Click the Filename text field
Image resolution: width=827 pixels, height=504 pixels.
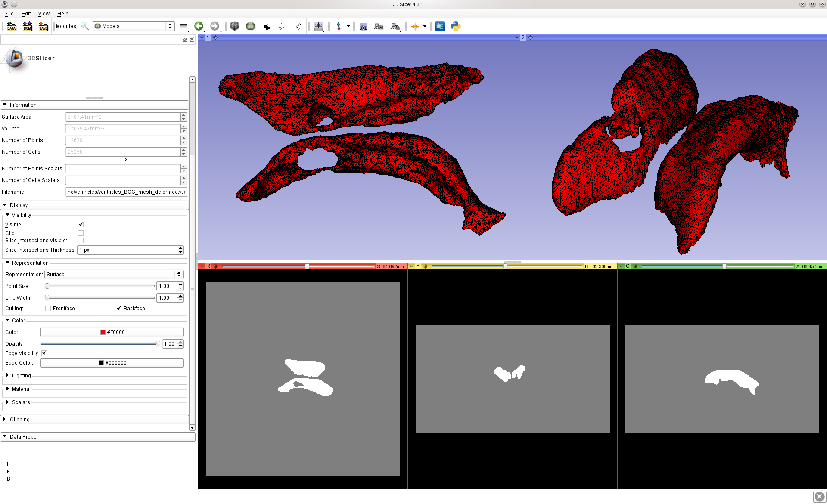point(126,192)
